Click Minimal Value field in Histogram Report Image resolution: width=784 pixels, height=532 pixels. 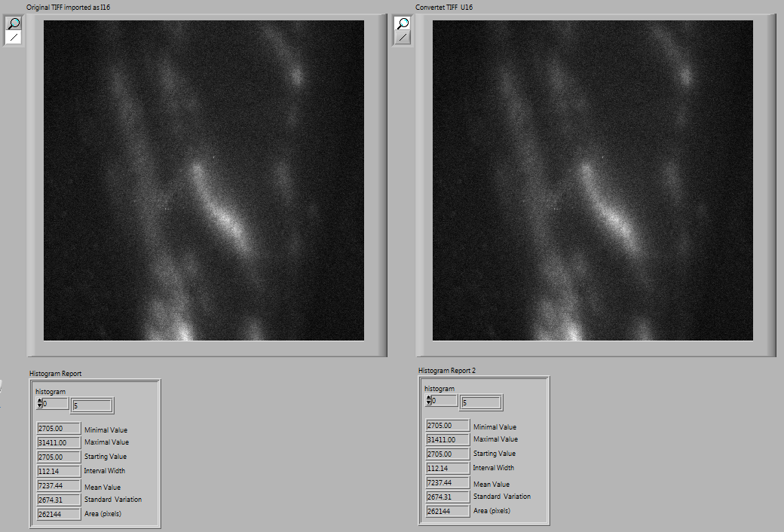point(59,429)
